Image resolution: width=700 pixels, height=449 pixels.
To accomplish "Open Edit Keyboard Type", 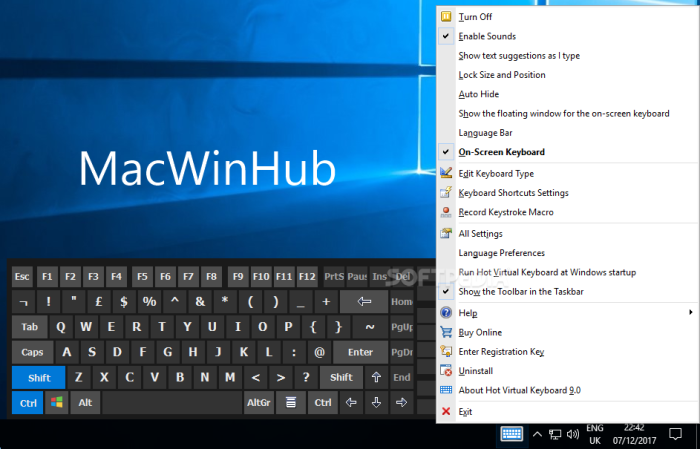I will (567, 173).
